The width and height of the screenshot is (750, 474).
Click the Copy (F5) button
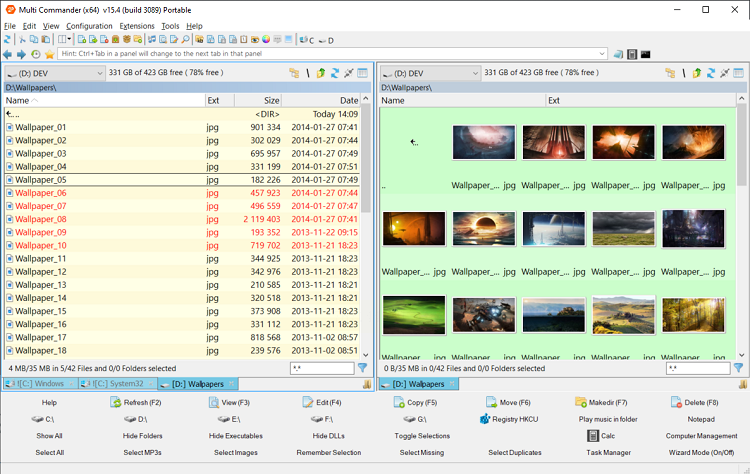[422, 402]
